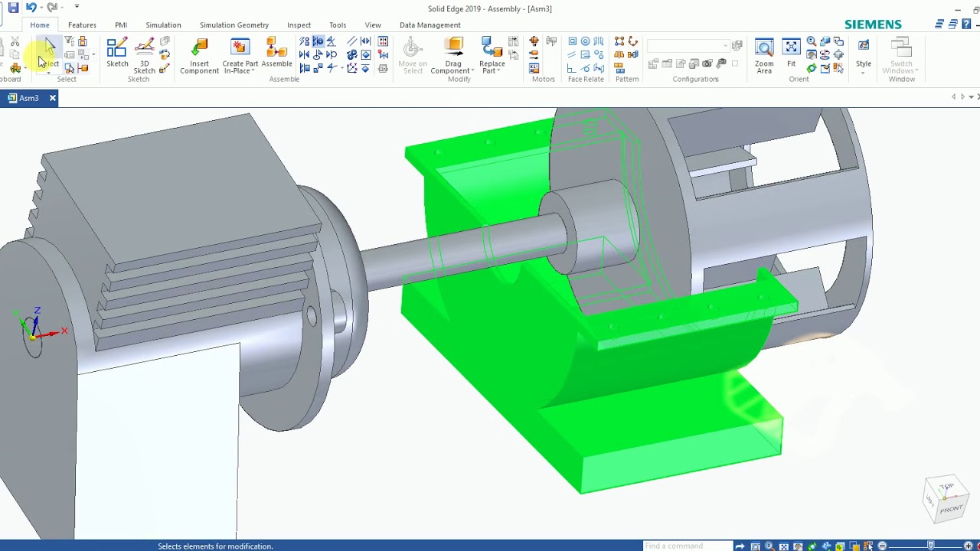The height and width of the screenshot is (551, 980).
Task: Switch to the Features tab
Action: (82, 25)
